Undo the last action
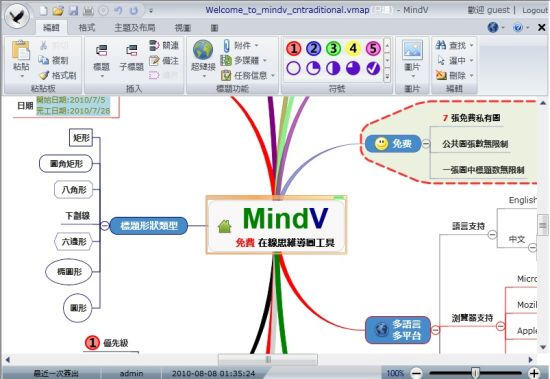The image size is (550, 379). click(x=118, y=11)
